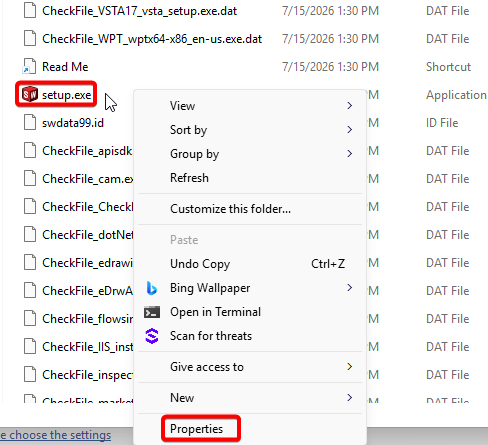Click the CheckFile_eDrwA file icon
488x445 pixels.
pos(30,290)
